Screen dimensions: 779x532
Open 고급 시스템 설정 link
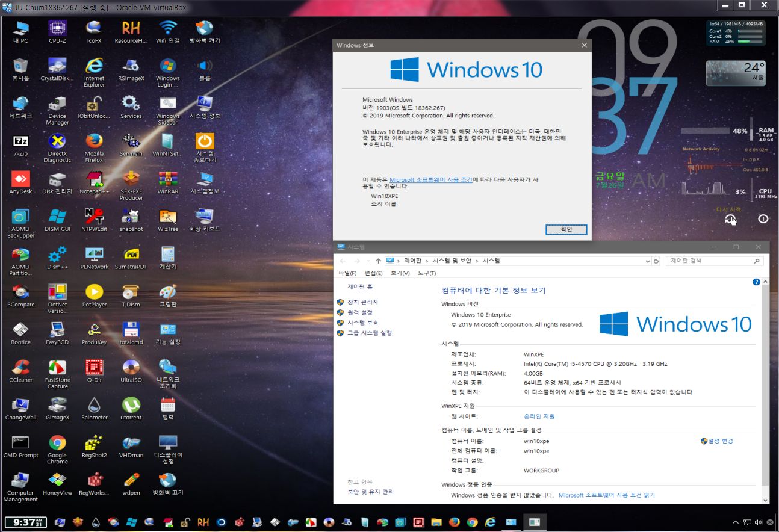[369, 333]
